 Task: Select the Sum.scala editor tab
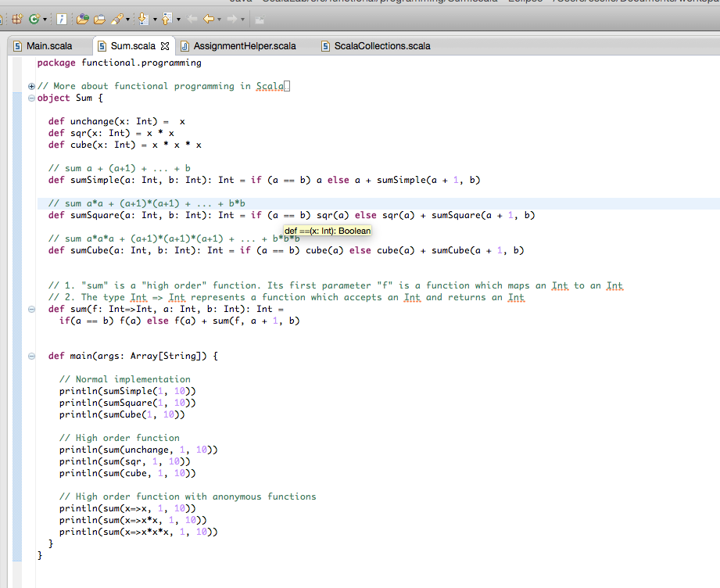133,46
